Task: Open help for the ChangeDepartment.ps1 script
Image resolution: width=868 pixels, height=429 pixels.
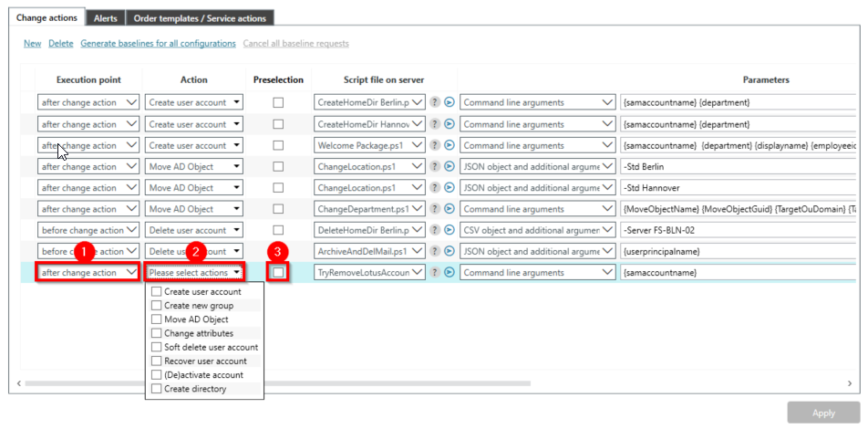Action: point(435,209)
